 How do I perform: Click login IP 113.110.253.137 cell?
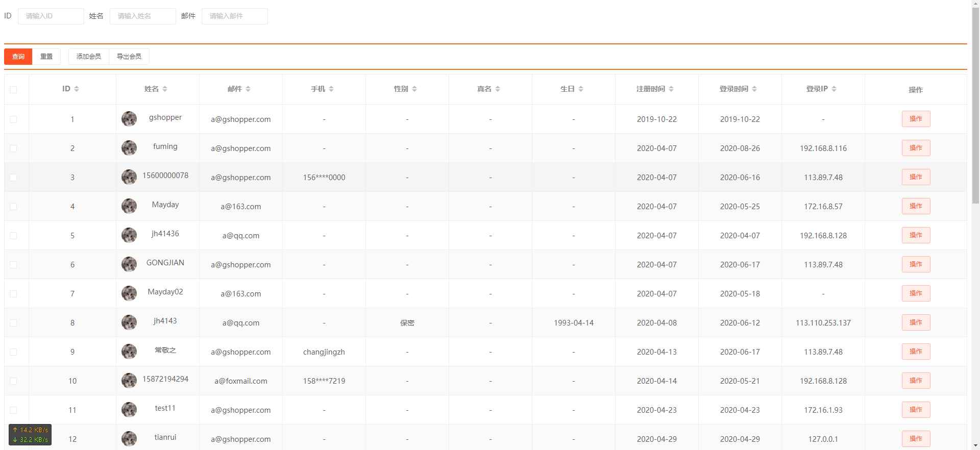tap(823, 323)
